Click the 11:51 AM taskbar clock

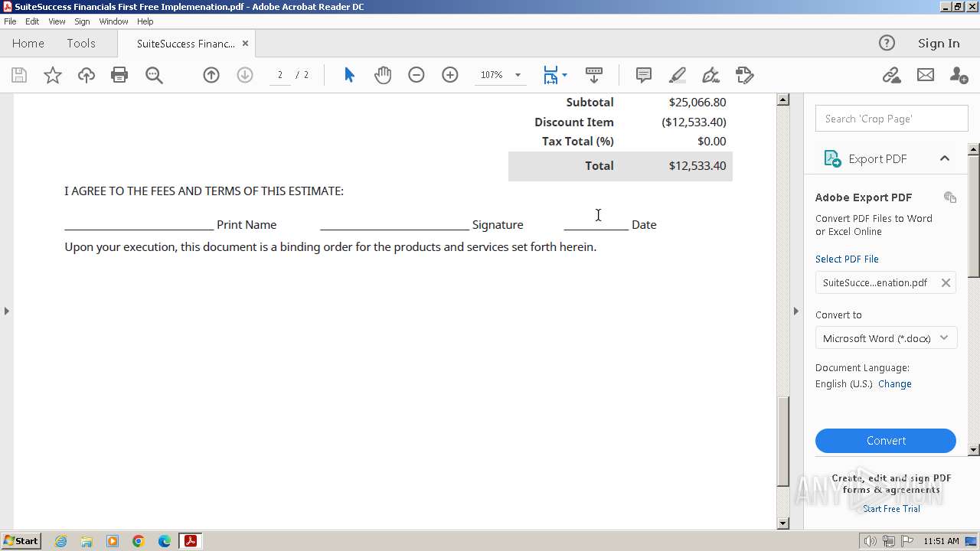tap(941, 541)
